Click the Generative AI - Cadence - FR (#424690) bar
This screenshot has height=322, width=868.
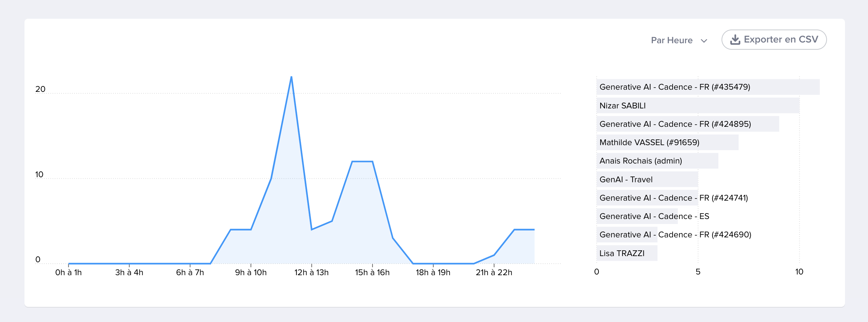627,234
